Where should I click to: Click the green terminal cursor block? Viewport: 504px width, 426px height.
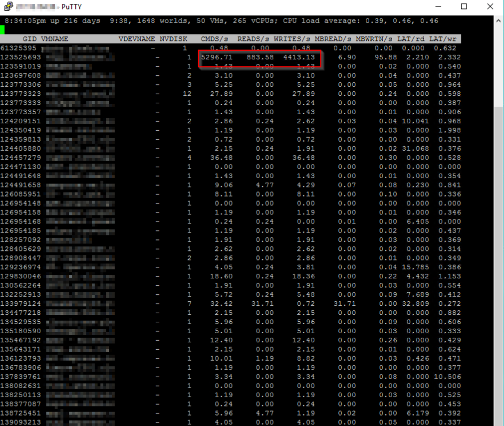2,30
